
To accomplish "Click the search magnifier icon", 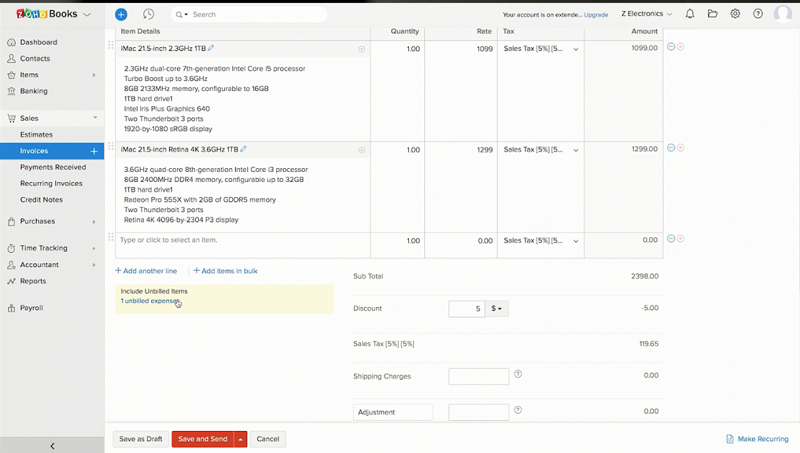I will tap(179, 15).
